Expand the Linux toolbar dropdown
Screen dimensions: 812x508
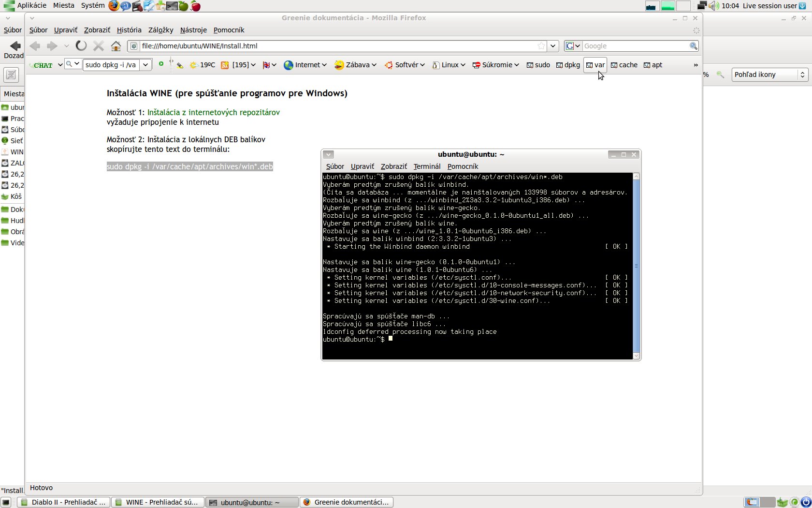click(449, 65)
